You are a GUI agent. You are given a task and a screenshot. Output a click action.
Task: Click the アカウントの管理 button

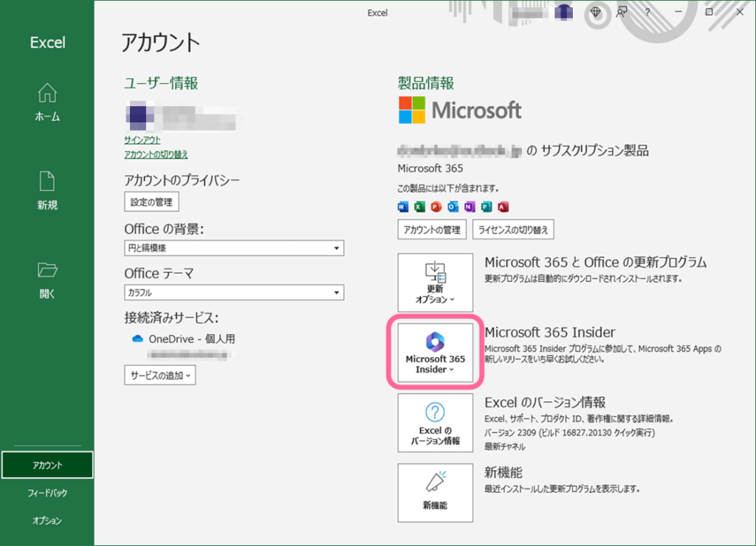(432, 229)
